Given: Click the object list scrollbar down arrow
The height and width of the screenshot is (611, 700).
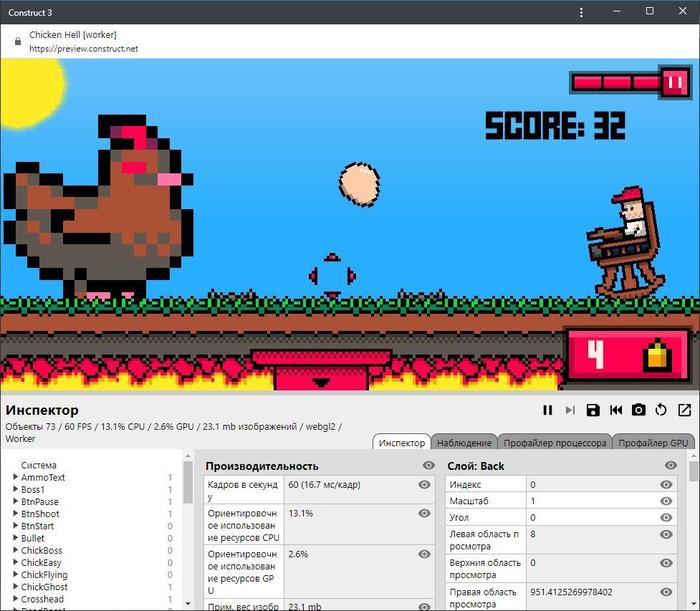Looking at the screenshot, I should [187, 604].
